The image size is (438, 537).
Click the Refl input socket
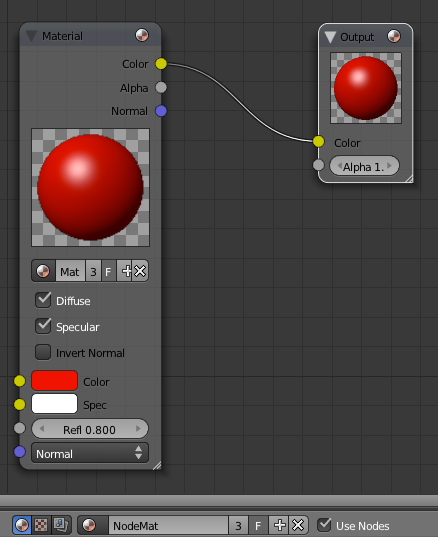20,428
